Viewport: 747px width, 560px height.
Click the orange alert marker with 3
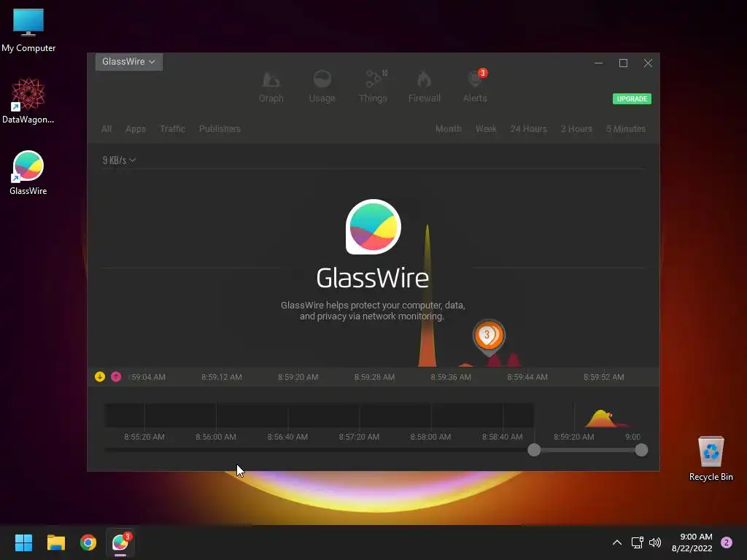click(489, 337)
